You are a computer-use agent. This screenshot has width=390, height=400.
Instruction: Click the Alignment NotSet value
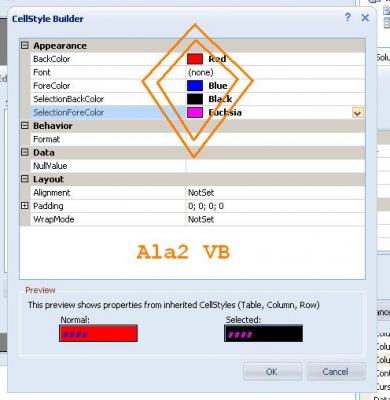coord(201,193)
